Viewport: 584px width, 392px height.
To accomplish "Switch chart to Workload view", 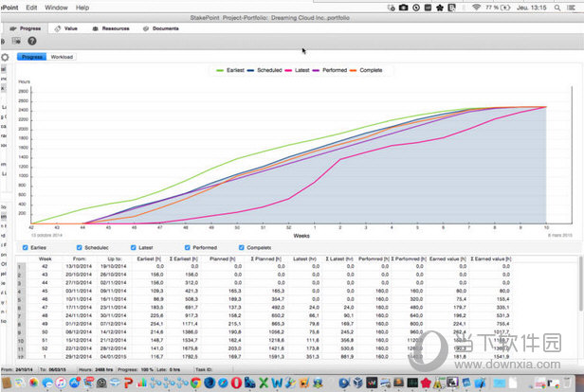I will (x=62, y=57).
